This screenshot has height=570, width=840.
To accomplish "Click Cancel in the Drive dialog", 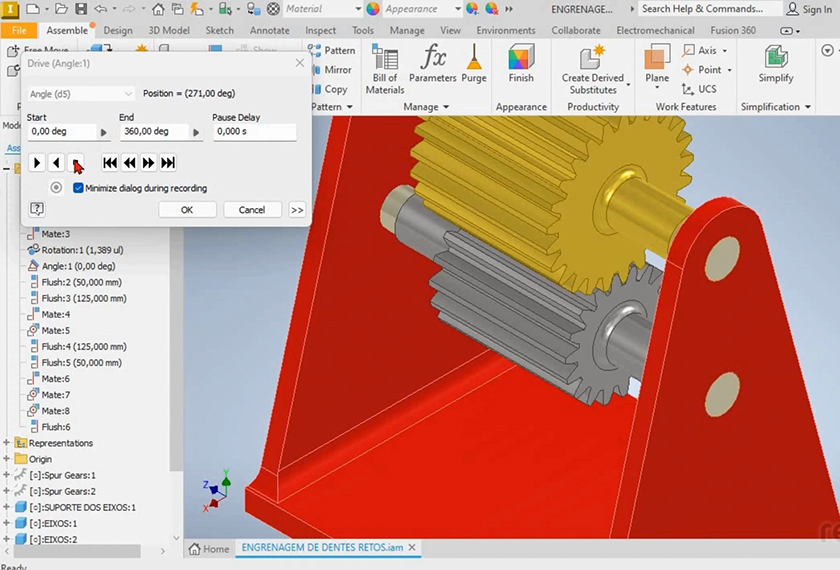I will [x=252, y=210].
